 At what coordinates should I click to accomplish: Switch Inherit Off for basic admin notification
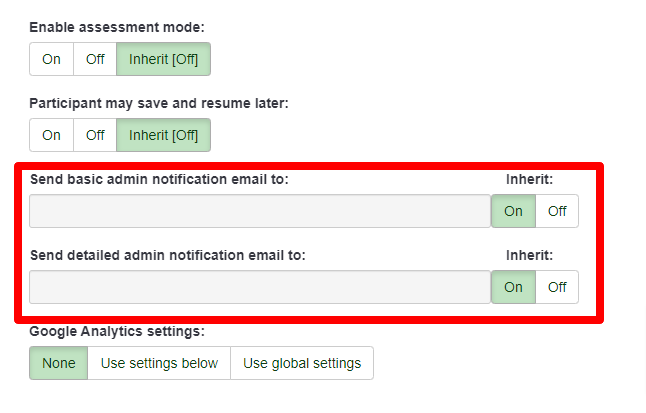coord(557,211)
